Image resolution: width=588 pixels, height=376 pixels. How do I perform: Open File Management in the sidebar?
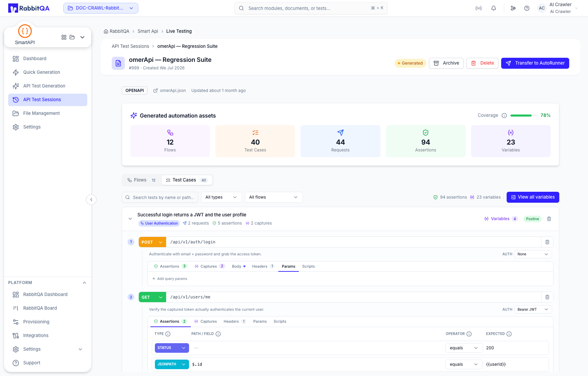click(x=48, y=113)
